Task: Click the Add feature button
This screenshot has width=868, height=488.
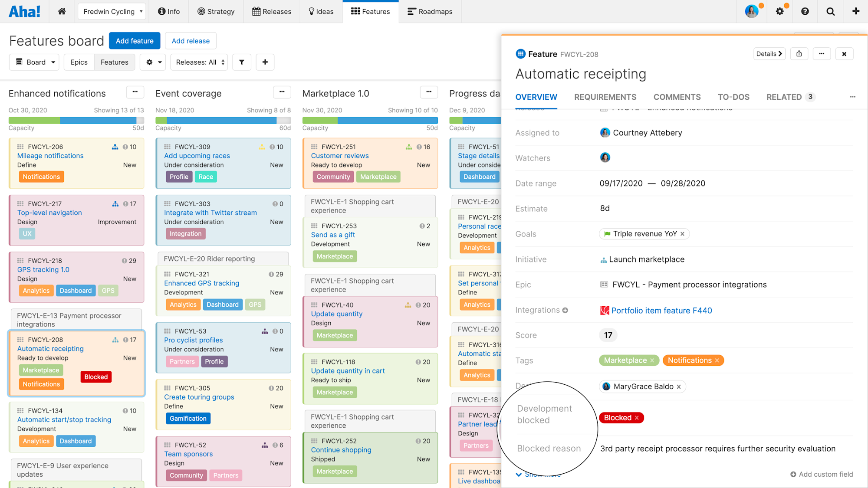Action: point(135,41)
